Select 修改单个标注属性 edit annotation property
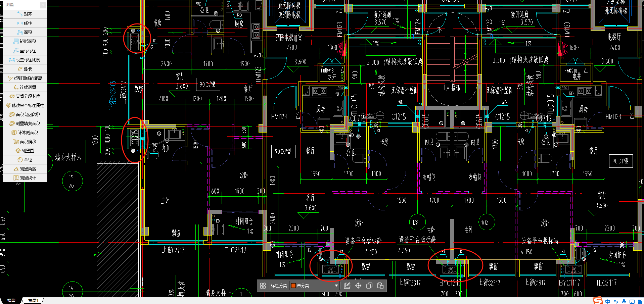The height and width of the screenshot is (304, 644). (x=25, y=105)
